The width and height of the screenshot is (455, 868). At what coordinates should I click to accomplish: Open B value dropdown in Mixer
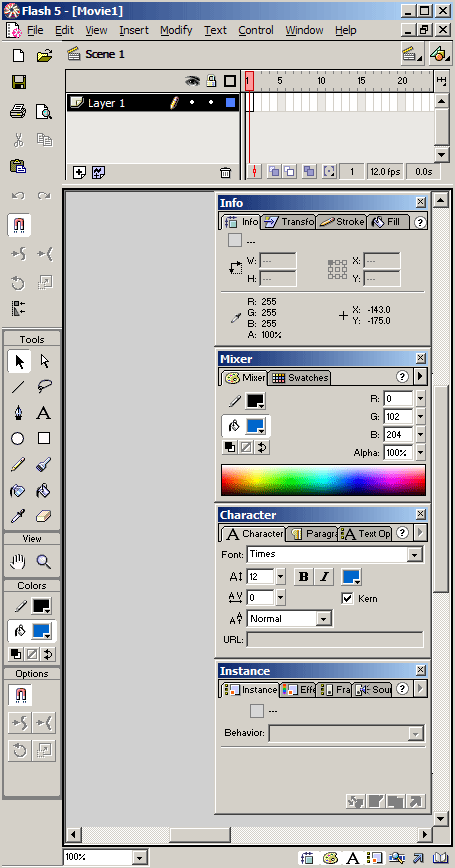(x=420, y=435)
